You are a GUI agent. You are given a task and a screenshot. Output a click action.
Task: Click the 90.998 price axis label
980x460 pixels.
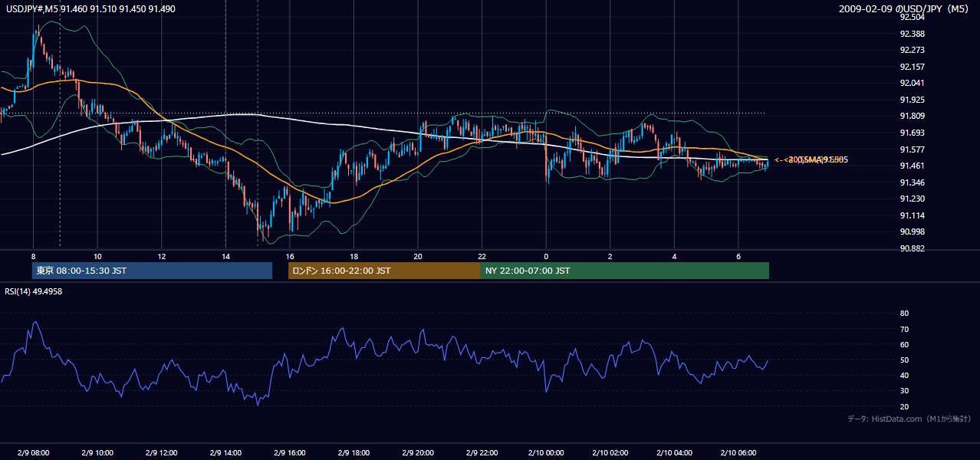(x=912, y=232)
